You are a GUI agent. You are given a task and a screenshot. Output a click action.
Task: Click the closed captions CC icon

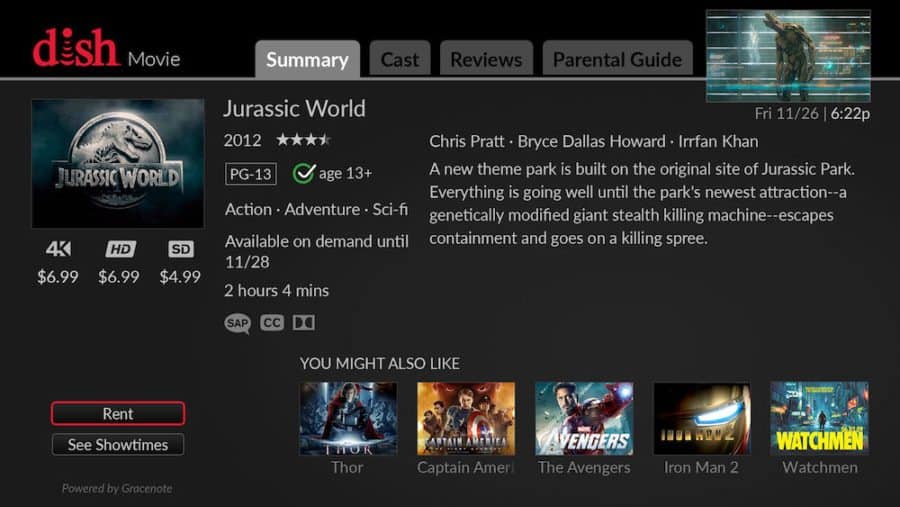pyautogui.click(x=271, y=323)
